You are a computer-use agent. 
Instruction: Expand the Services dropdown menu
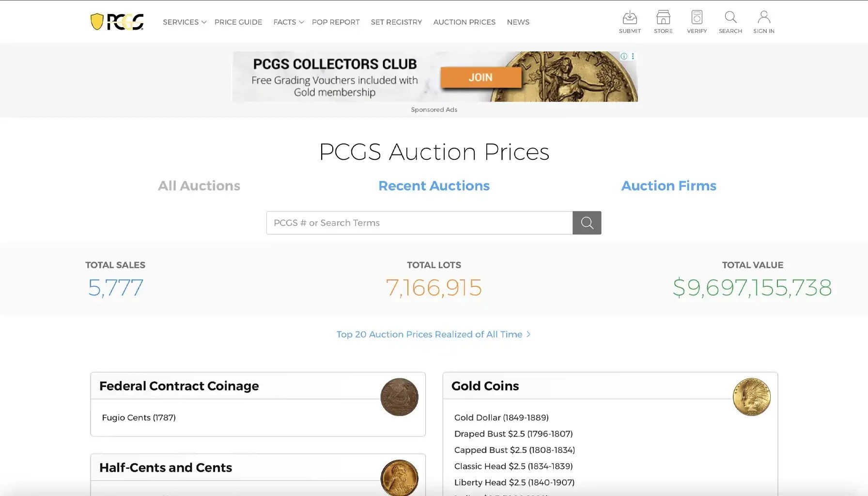tap(185, 22)
